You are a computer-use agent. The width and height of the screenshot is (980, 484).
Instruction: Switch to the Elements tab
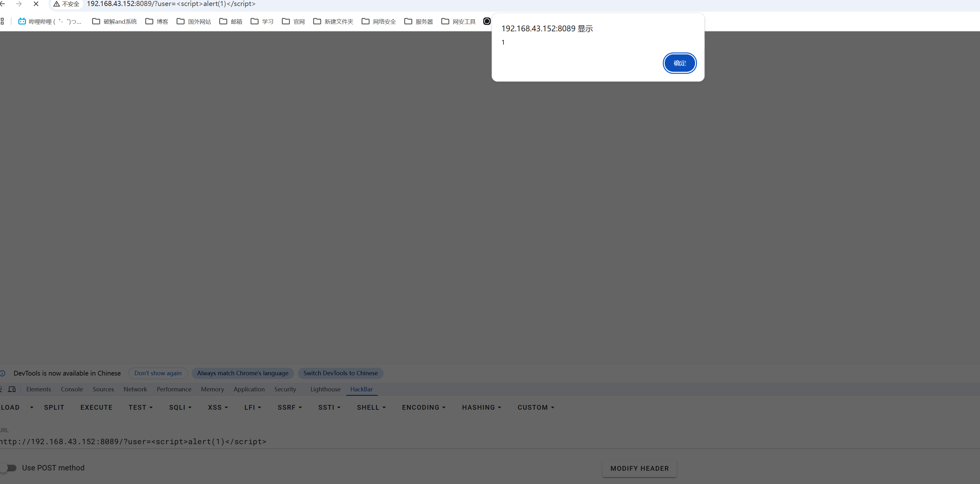[39, 389]
